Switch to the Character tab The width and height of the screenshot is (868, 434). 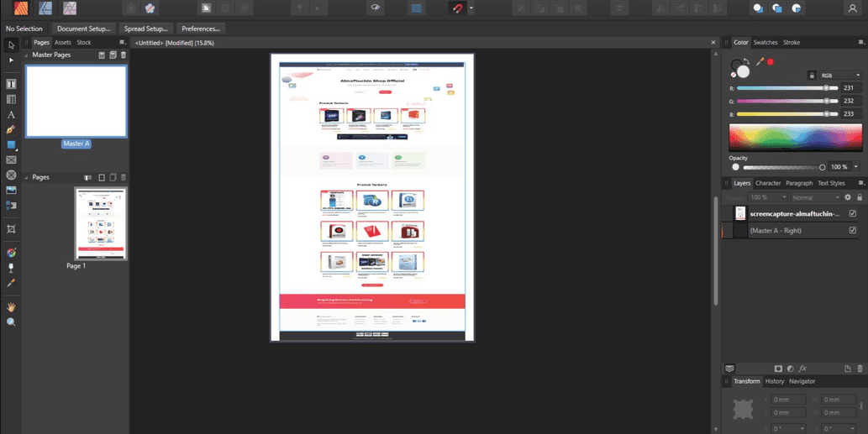[x=768, y=183]
